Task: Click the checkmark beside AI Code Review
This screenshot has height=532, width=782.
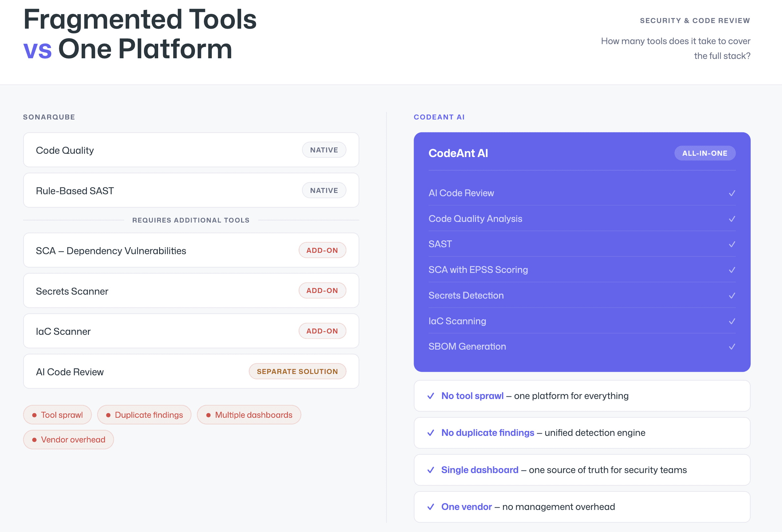Action: (x=732, y=193)
